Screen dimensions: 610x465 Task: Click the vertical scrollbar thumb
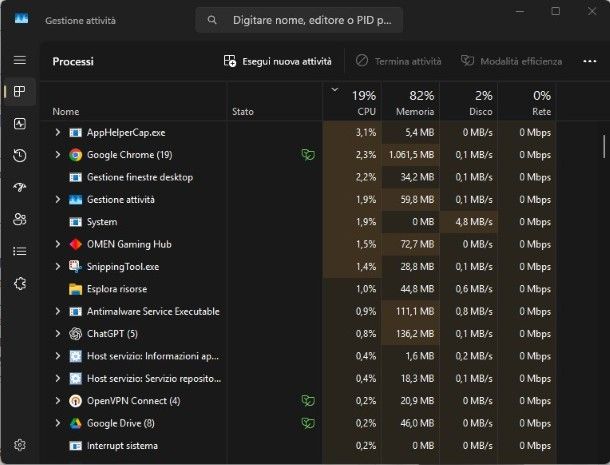click(x=604, y=146)
